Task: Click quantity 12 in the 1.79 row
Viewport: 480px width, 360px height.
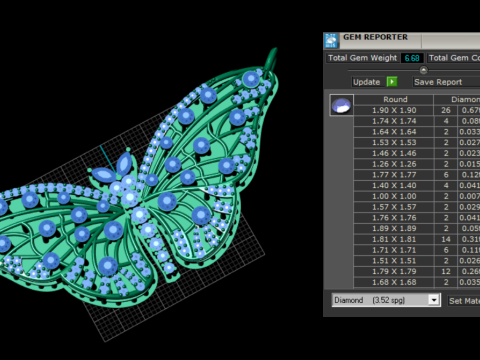Action: [x=446, y=271]
